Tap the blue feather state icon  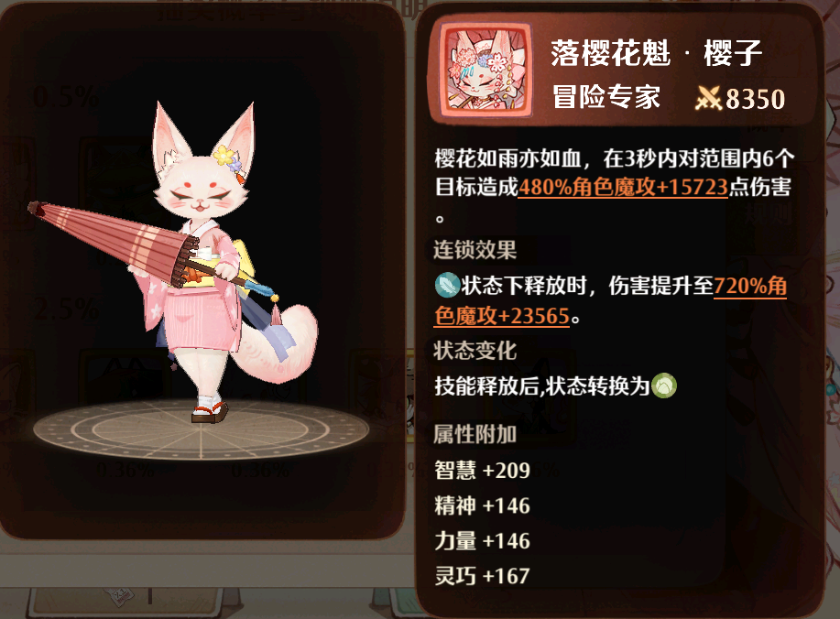(x=447, y=285)
